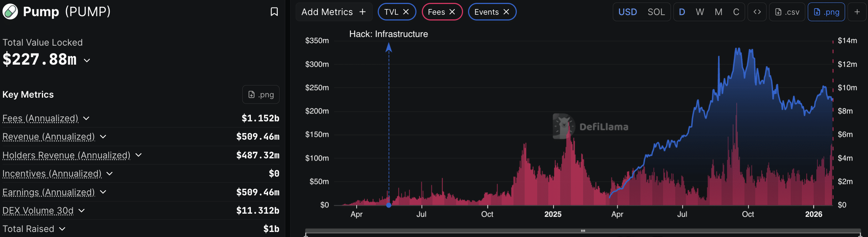This screenshot has width=868, height=237.
Task: Remove the TVL metric chip
Action: 406,12
